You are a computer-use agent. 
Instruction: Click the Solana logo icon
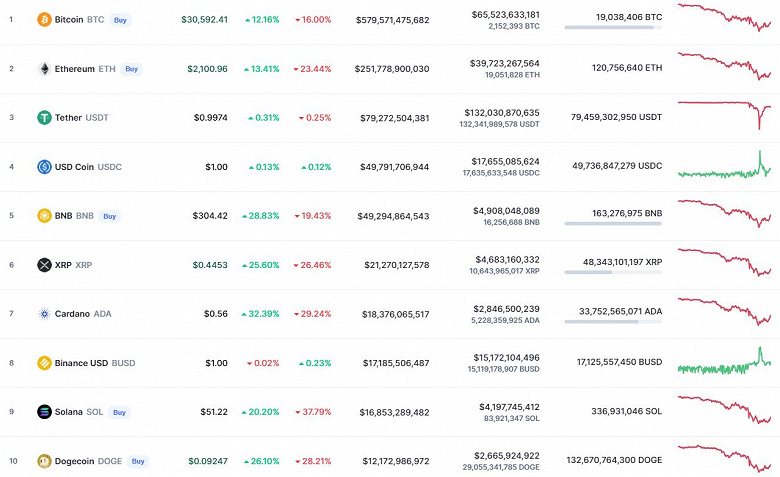44,412
